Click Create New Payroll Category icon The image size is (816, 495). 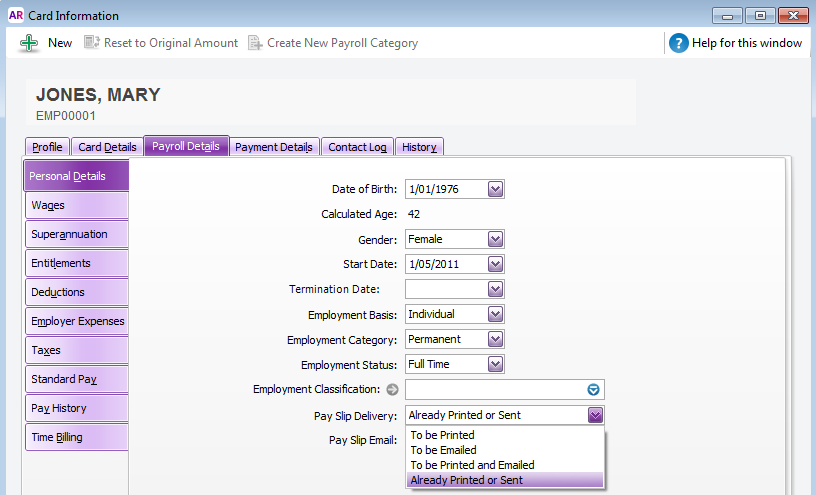pos(255,43)
